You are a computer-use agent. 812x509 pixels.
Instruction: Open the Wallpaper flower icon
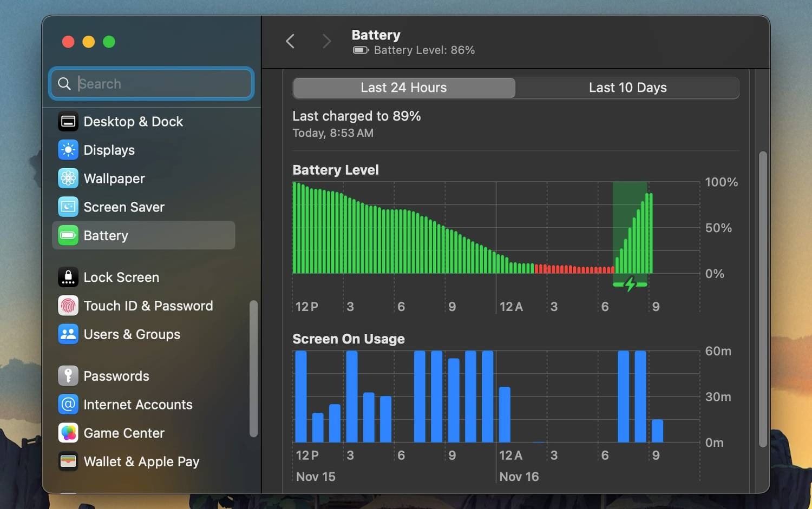[68, 179]
